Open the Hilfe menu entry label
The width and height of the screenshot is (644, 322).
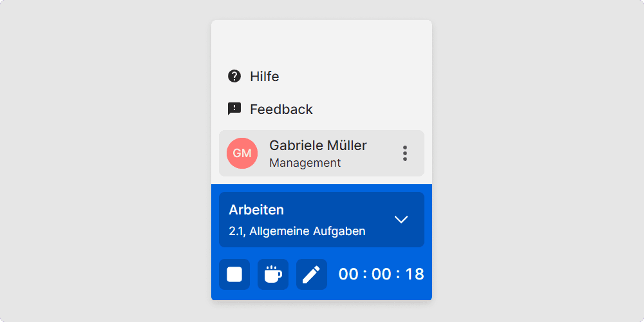click(265, 77)
